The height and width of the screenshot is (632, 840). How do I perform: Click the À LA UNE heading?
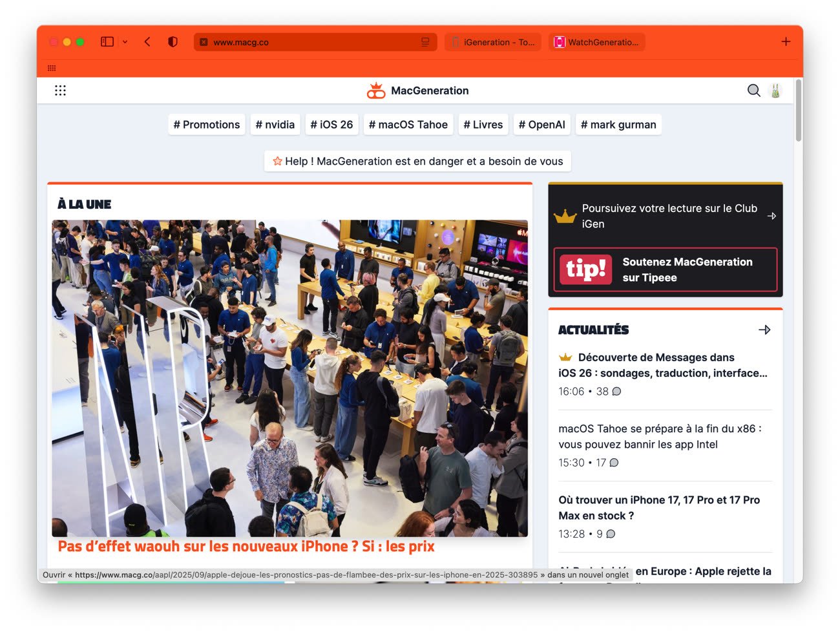click(84, 204)
